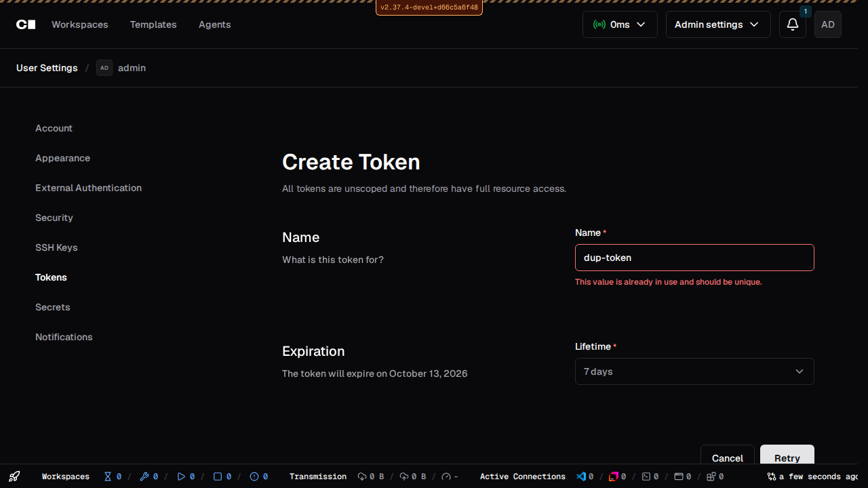This screenshot has width=868, height=488.
Task: Select Appearance in settings sidebar
Action: coord(62,158)
